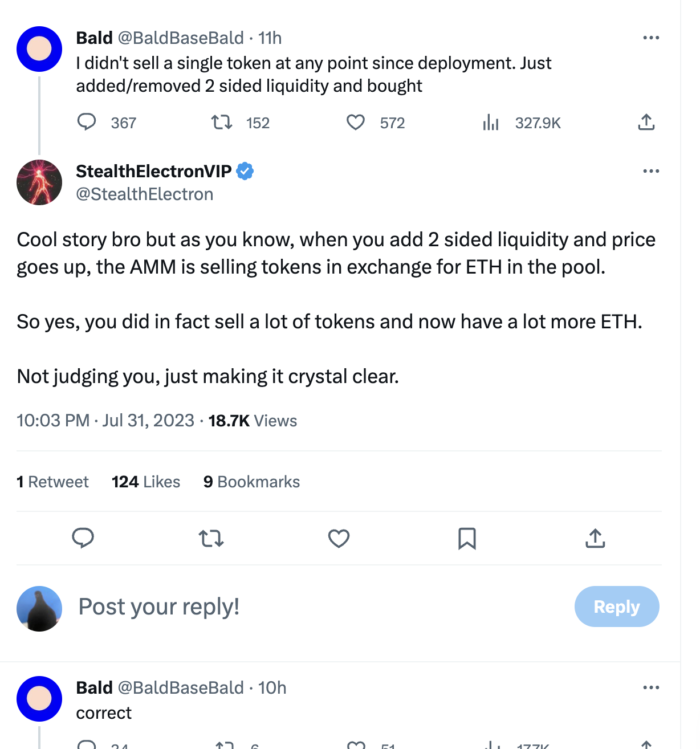Retweet Bald's tweet with 152 retweets
This screenshot has width=700, height=749.
(222, 122)
